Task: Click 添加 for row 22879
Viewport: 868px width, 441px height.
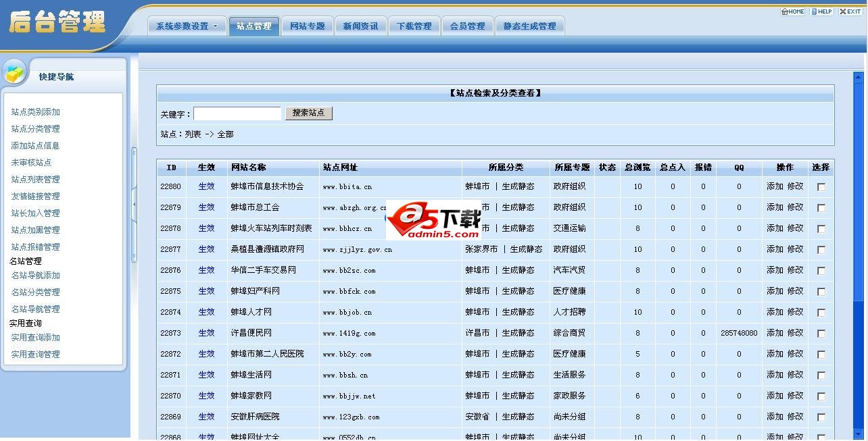Action: [775, 207]
